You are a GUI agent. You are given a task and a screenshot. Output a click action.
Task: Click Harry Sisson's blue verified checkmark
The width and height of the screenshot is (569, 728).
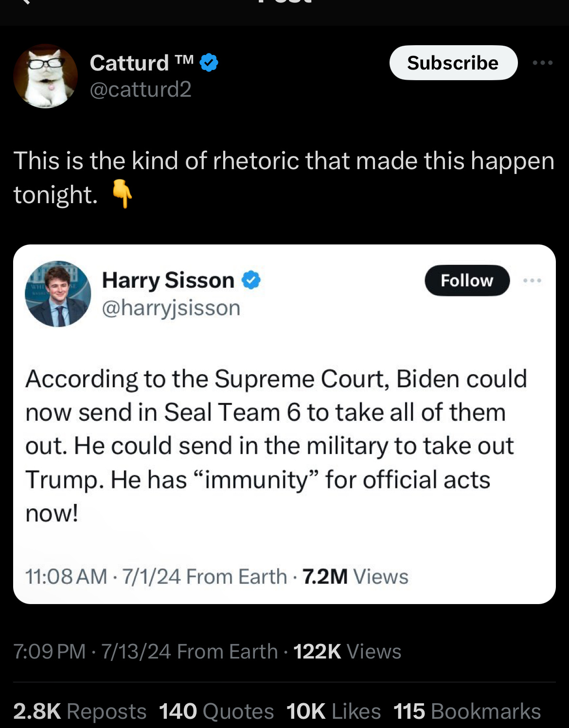coord(251,280)
